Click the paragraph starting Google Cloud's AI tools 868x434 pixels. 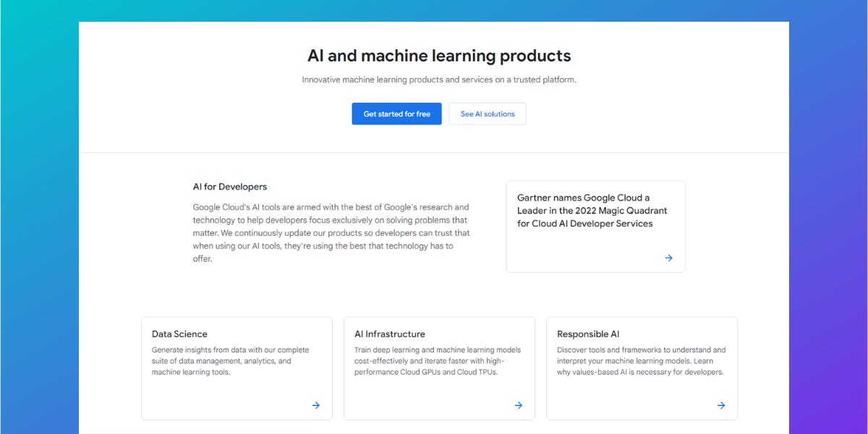click(x=331, y=233)
